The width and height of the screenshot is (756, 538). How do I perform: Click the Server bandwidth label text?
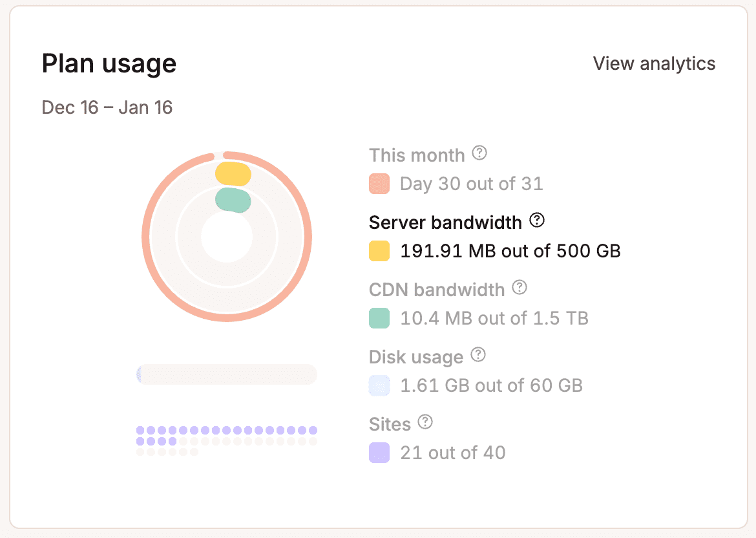click(445, 222)
